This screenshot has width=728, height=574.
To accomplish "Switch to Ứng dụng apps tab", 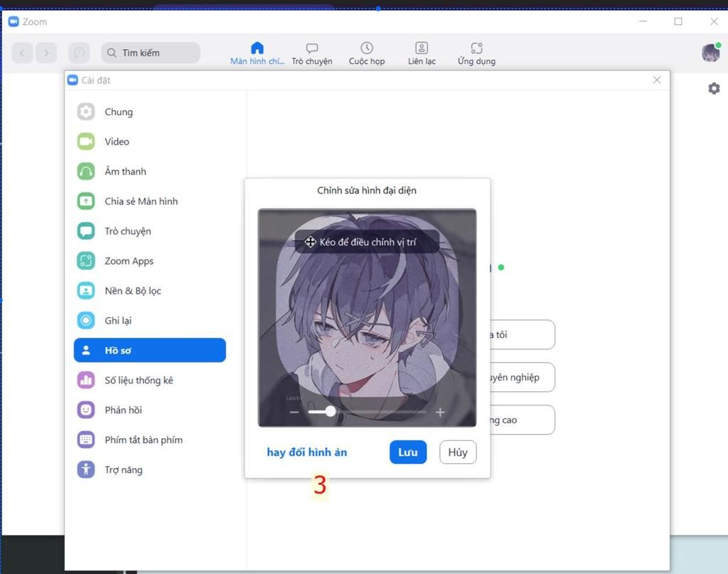I will (x=476, y=53).
